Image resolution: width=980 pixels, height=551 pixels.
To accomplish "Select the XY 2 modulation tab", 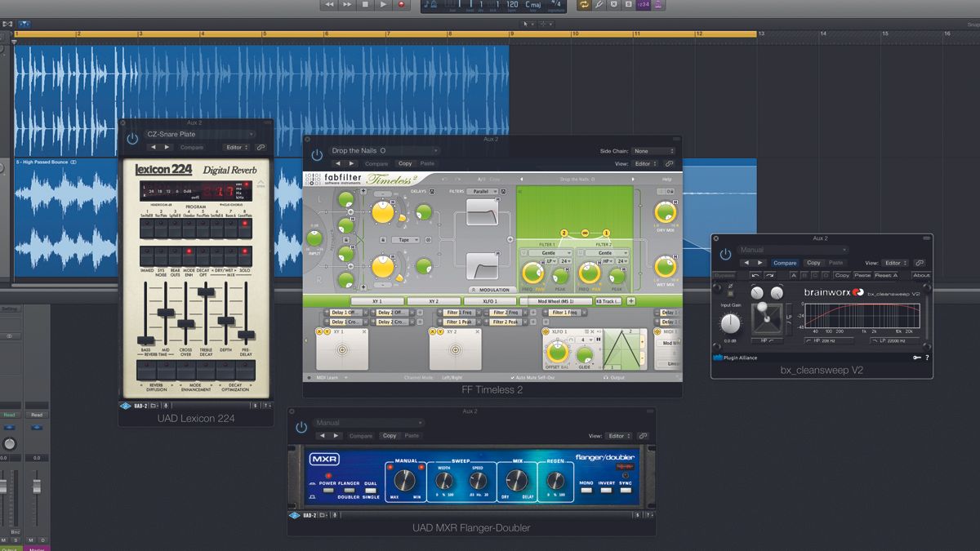I will (x=434, y=301).
